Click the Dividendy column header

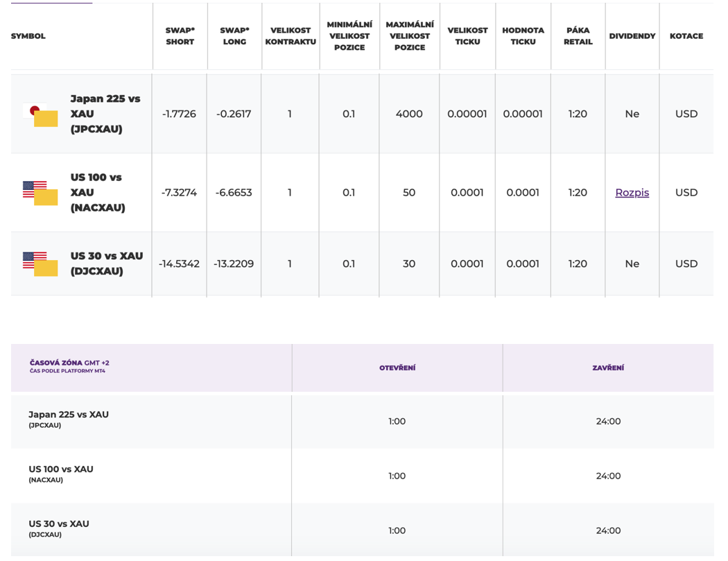coord(632,36)
